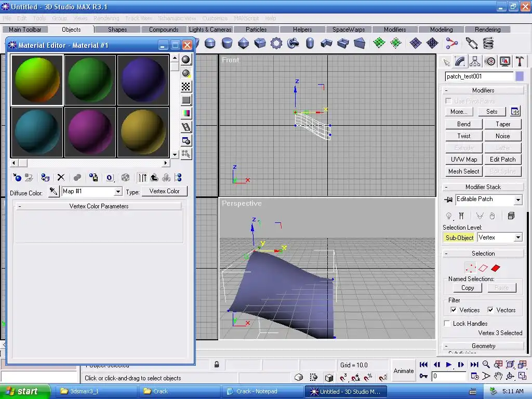The image size is (532, 399).
Task: Switch to the Lights & Cameras tab
Action: pos(210,30)
